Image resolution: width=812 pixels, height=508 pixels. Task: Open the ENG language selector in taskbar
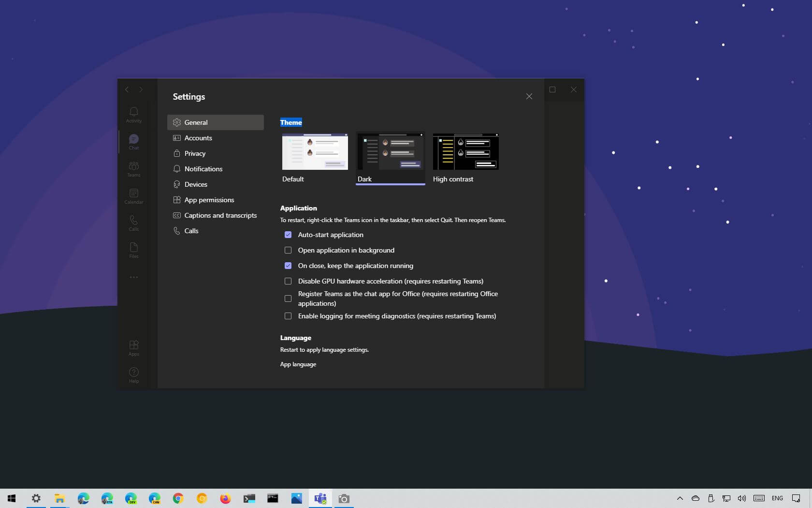[777, 498]
